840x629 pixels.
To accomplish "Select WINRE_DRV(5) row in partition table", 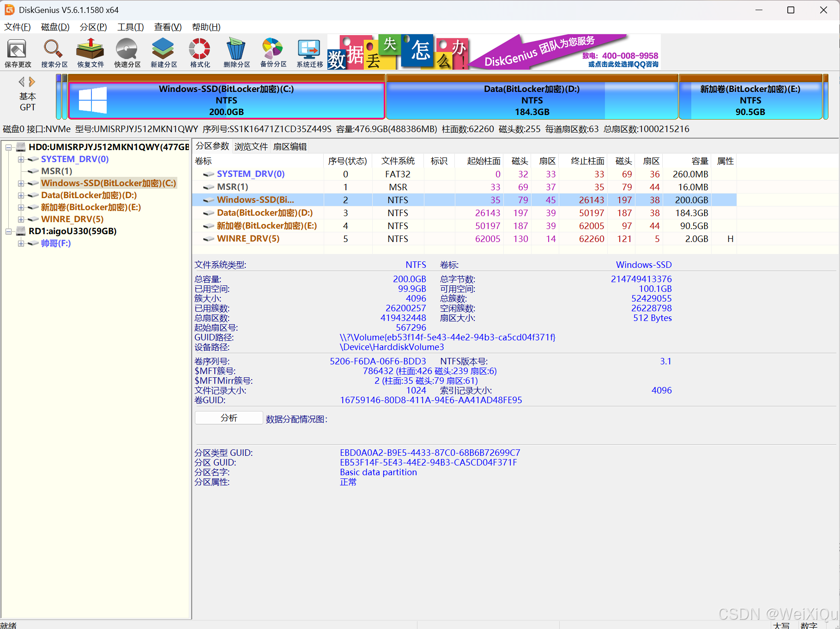I will tap(464, 239).
